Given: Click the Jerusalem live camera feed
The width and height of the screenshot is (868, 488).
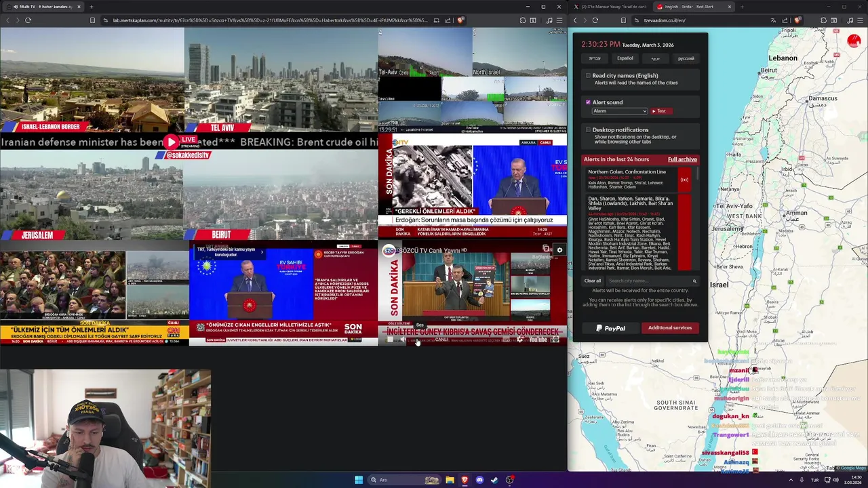Looking at the screenshot, I should pos(92,195).
